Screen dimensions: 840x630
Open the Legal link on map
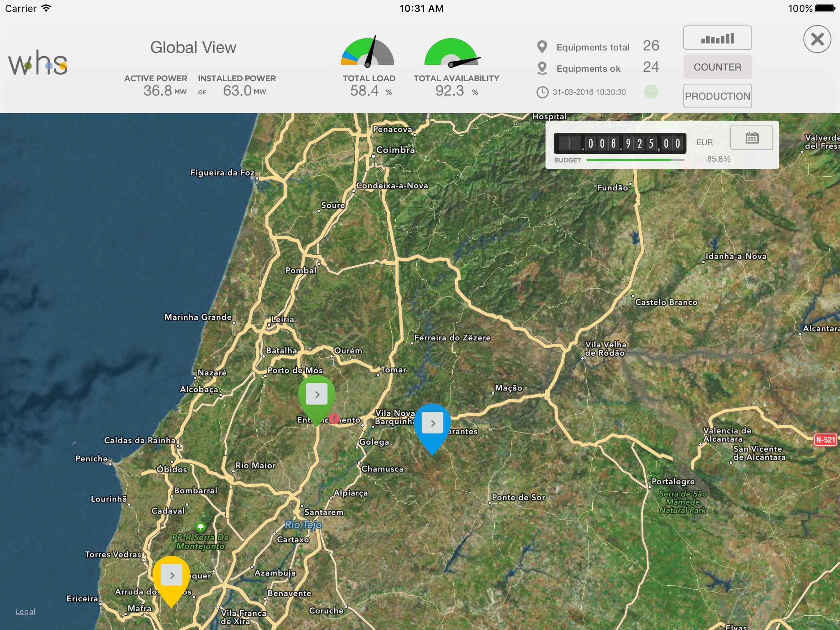(25, 611)
